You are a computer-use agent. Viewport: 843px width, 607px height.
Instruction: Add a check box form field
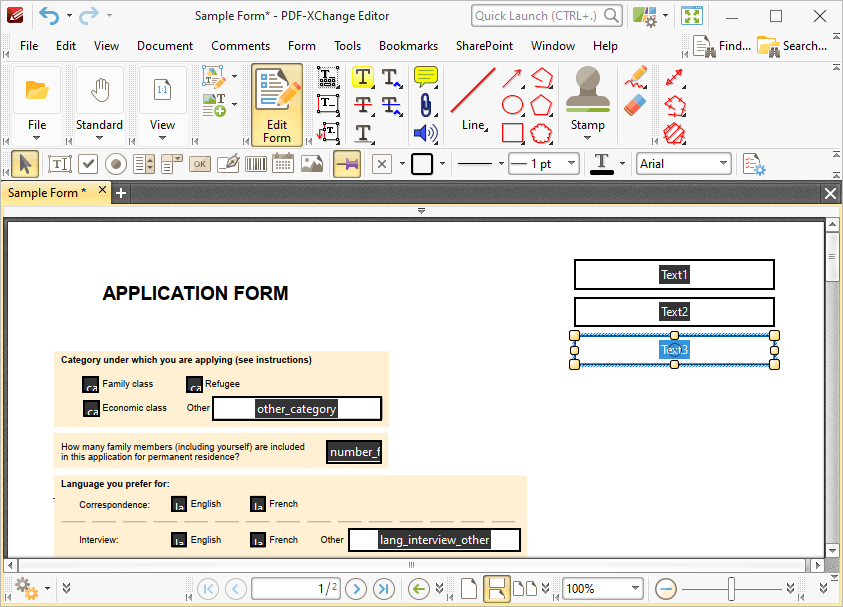click(88, 164)
